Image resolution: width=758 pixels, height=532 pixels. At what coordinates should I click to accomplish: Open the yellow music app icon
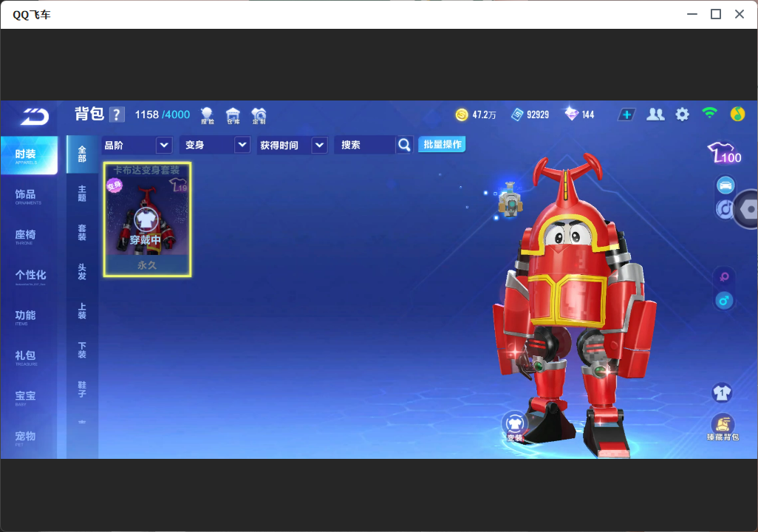pyautogui.click(x=737, y=114)
